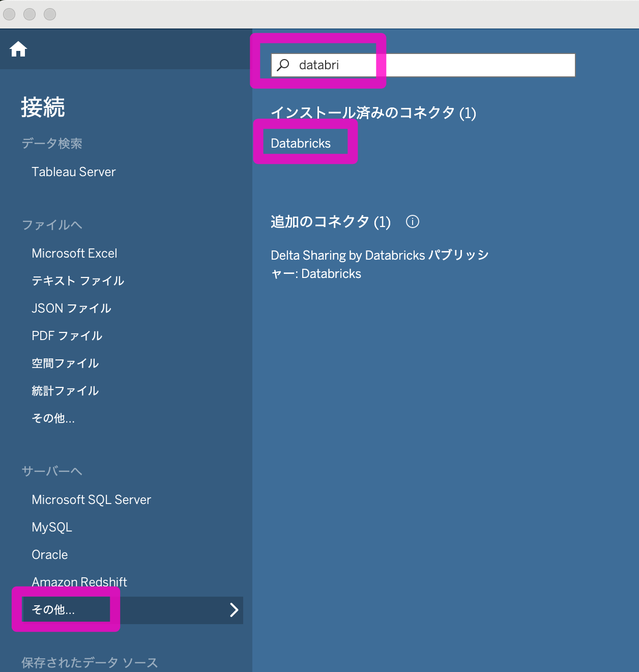Zoom window with third title-bar button
Image resolution: width=639 pixels, height=672 pixels.
tap(50, 14)
